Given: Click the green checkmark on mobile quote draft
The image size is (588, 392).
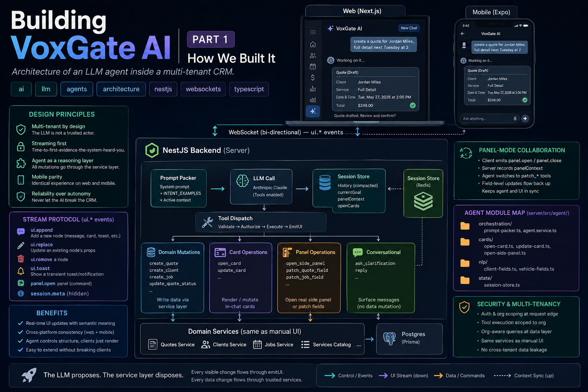Looking at the screenshot, I should tap(525, 100).
